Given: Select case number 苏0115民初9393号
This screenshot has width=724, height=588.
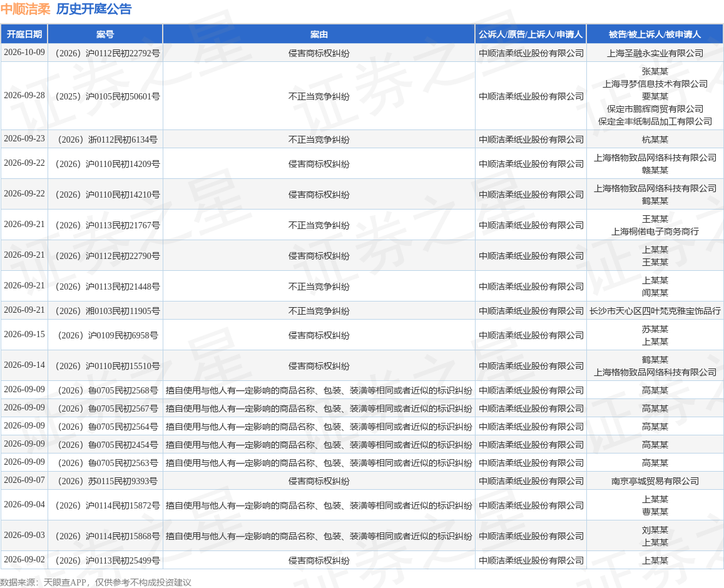Looking at the screenshot, I should coord(108,481).
